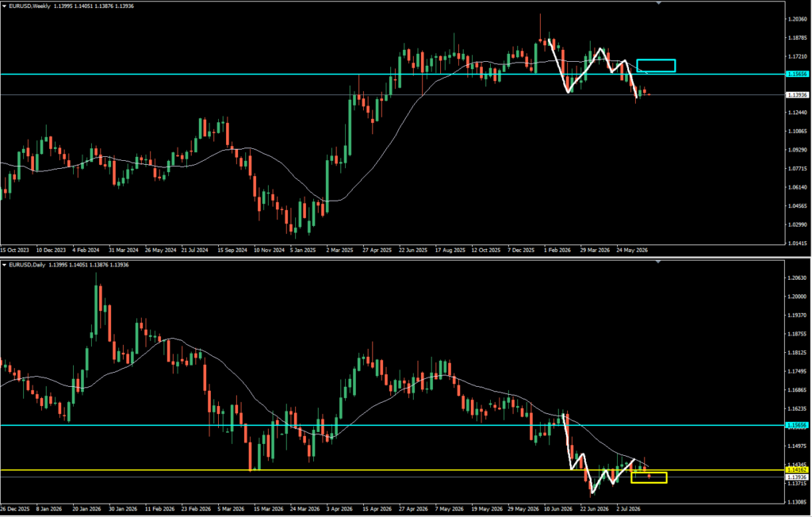Click the 1.16235 price scale value
The height and width of the screenshot is (517, 812).
798,408
